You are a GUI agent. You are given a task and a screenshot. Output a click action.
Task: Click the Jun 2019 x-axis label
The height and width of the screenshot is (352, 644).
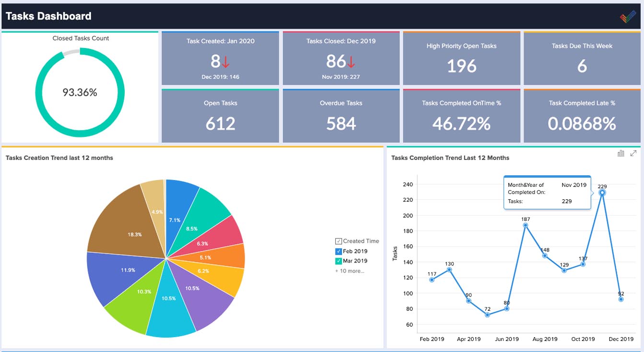click(x=506, y=339)
